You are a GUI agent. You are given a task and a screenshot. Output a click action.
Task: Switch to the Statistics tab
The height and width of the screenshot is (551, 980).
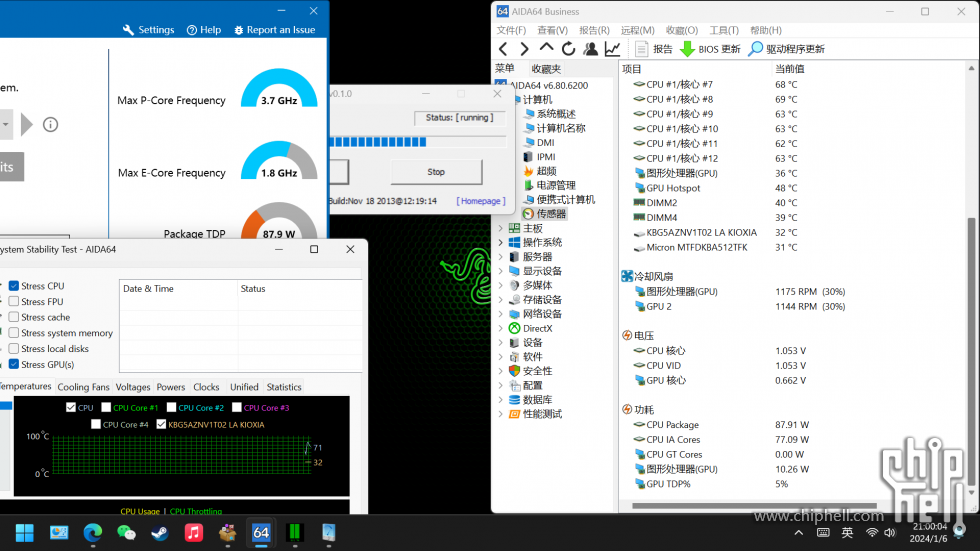click(284, 387)
